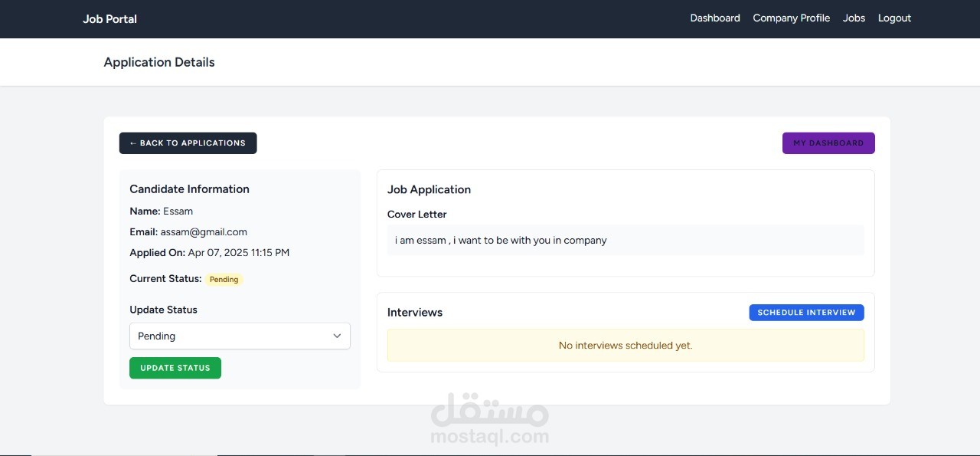Viewport: 980px width, 456px height.
Task: Click the Cover Letter label
Action: [416, 215]
